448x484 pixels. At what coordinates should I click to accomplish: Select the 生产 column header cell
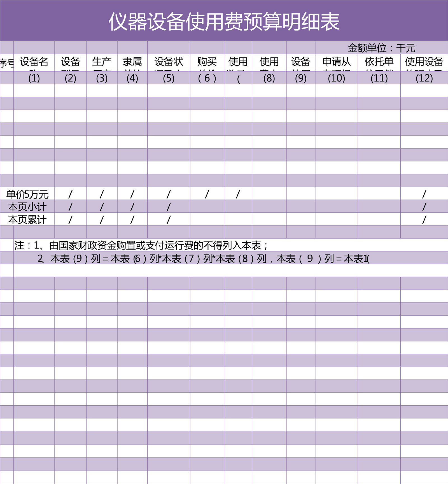102,62
